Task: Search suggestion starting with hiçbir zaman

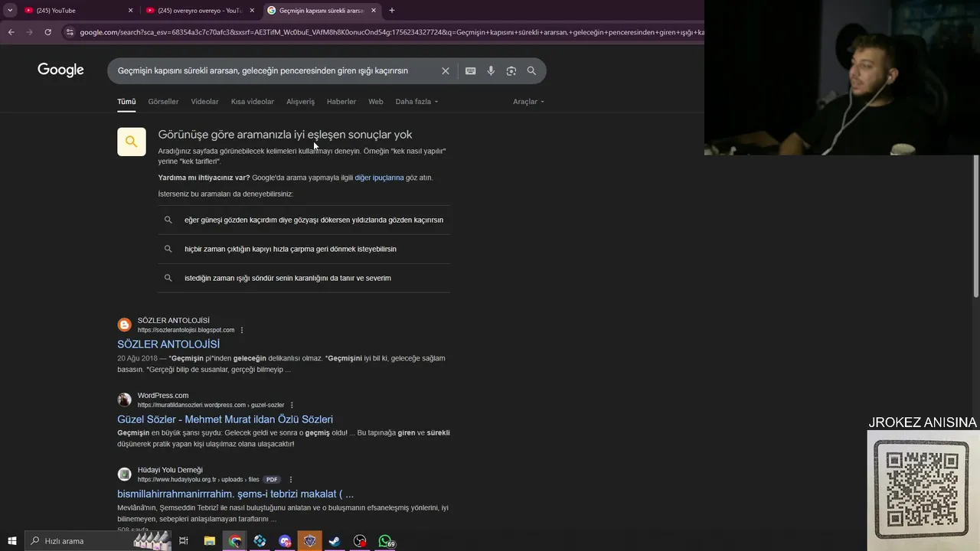Action: tap(304, 249)
